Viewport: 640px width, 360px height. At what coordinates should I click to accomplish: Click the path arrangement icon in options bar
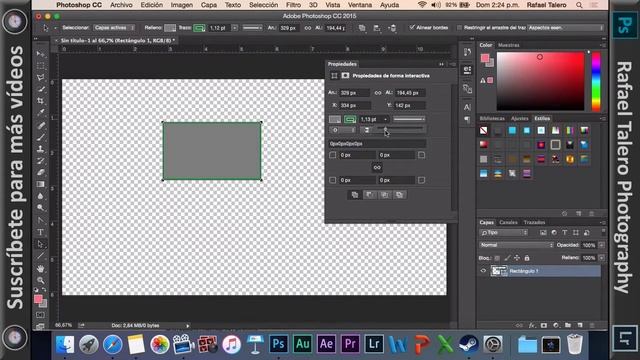pos(392,28)
